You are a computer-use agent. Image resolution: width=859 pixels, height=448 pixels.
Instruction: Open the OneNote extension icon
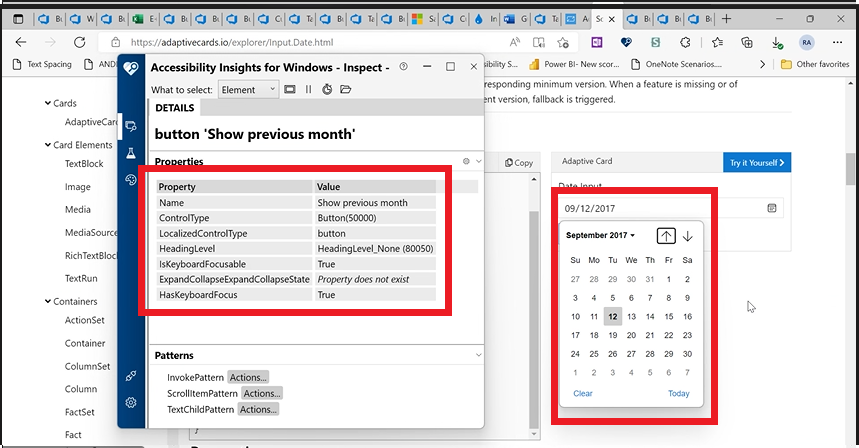click(x=597, y=42)
